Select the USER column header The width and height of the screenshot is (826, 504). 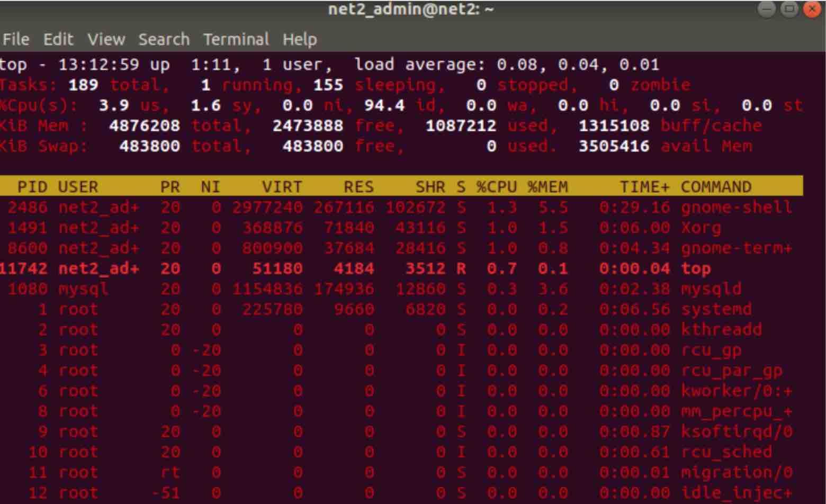tap(77, 186)
